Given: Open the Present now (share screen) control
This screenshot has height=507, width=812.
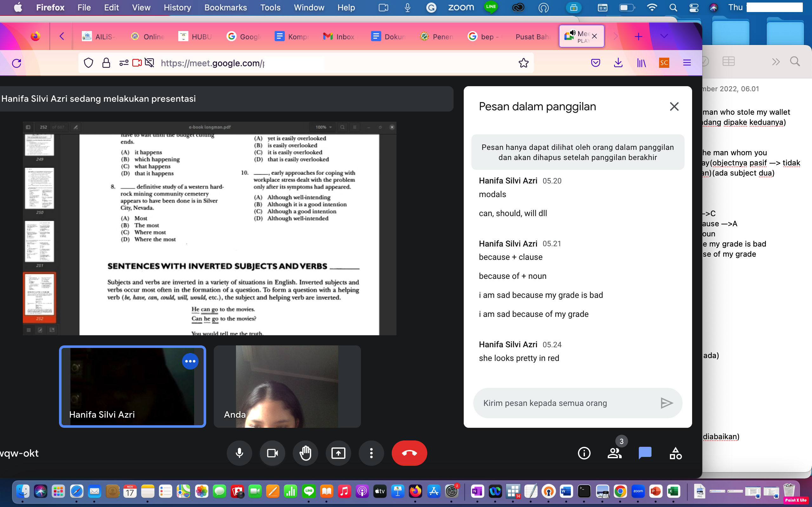Looking at the screenshot, I should (x=338, y=453).
